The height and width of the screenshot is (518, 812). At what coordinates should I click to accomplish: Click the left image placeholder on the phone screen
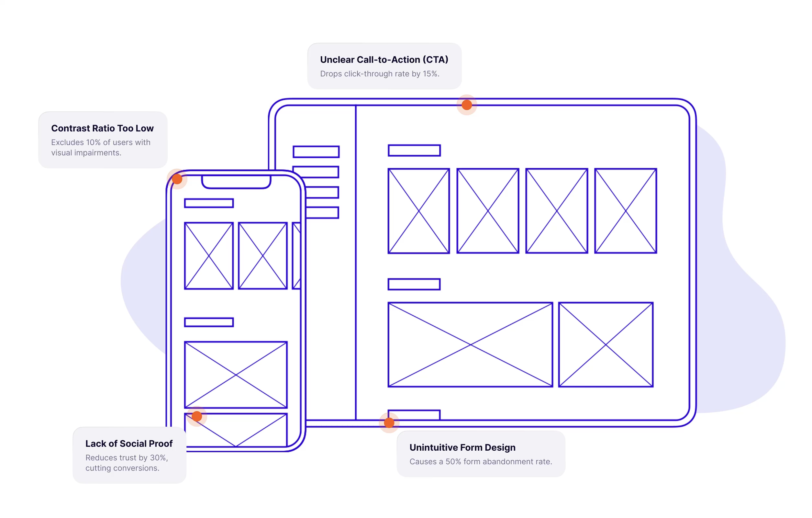click(208, 256)
